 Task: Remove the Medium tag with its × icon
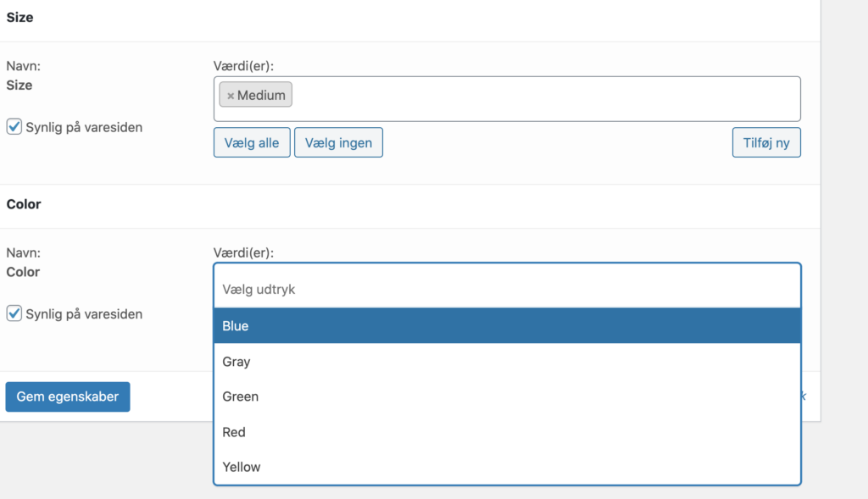pyautogui.click(x=231, y=96)
